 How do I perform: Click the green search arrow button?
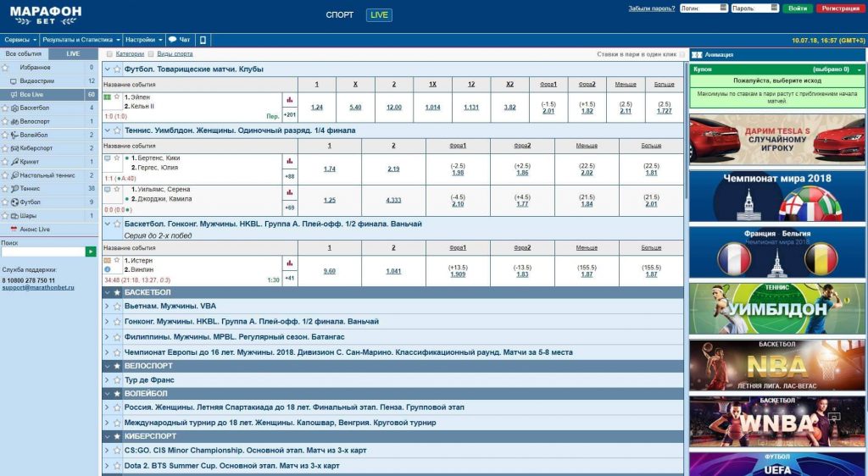click(x=91, y=252)
